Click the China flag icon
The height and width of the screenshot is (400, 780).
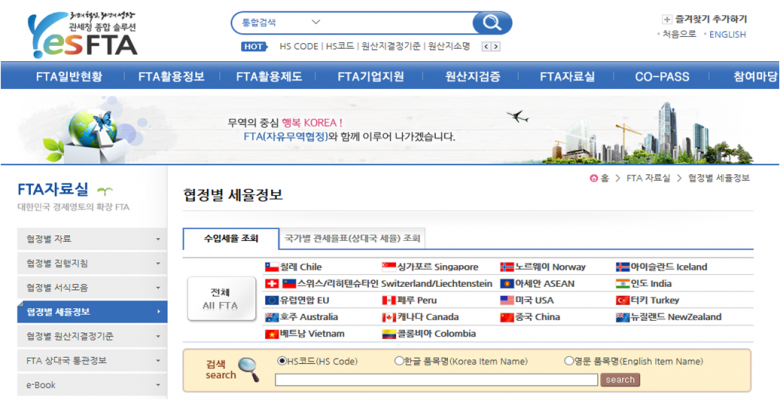point(506,317)
